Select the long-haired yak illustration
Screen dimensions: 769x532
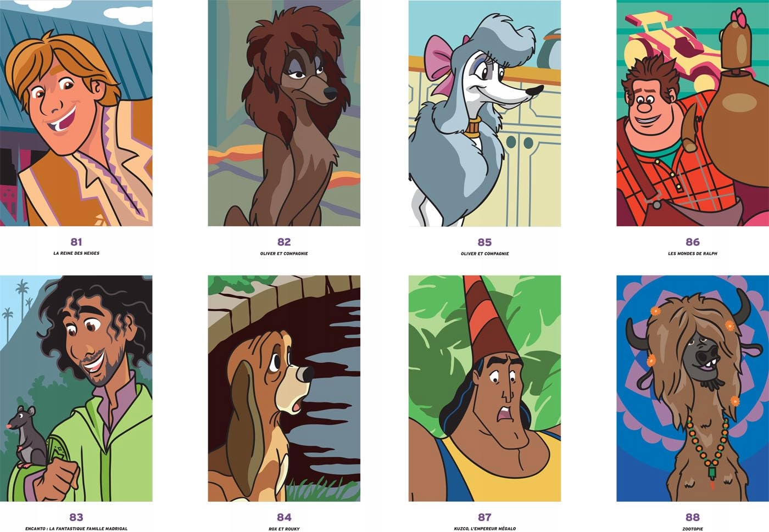(x=693, y=388)
